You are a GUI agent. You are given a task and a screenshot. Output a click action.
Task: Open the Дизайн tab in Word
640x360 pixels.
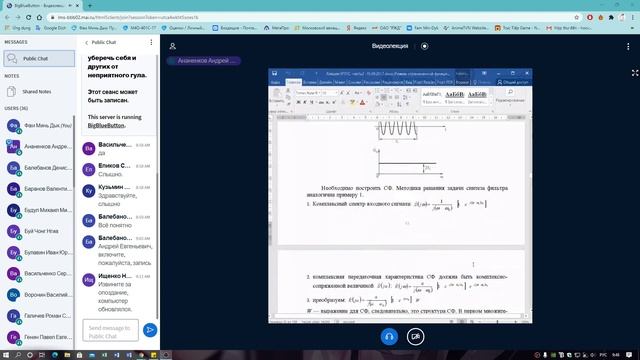tap(325, 82)
